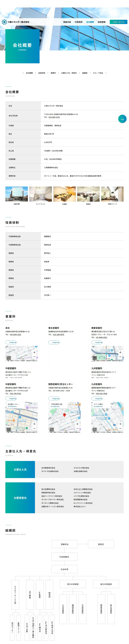Image resolution: width=129 pixels, height=644 pixels.
Task: Open the 事務所 photo thumbnail
Action: [88, 194]
